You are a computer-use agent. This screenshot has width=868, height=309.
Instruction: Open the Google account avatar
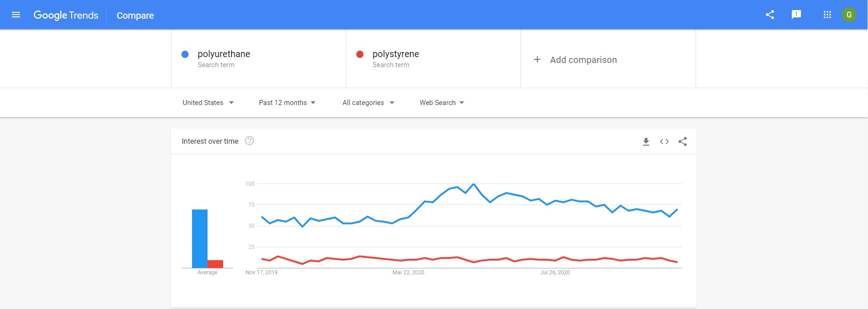(x=849, y=14)
